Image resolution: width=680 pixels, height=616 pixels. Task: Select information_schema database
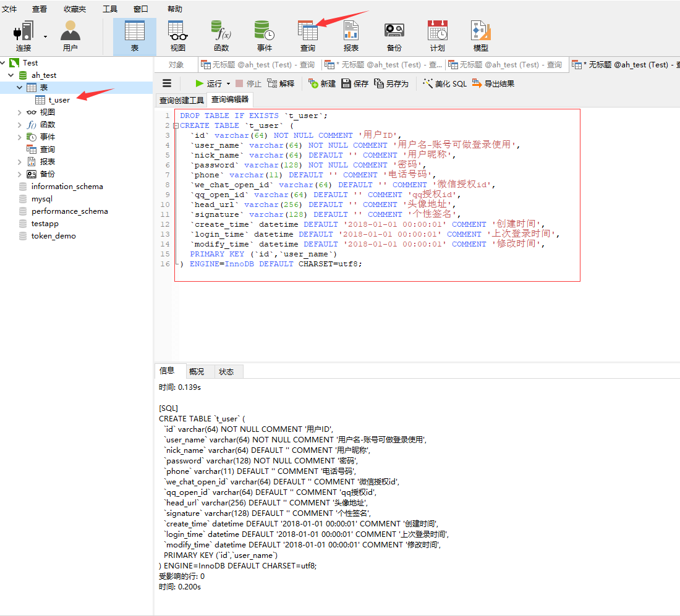tap(67, 187)
